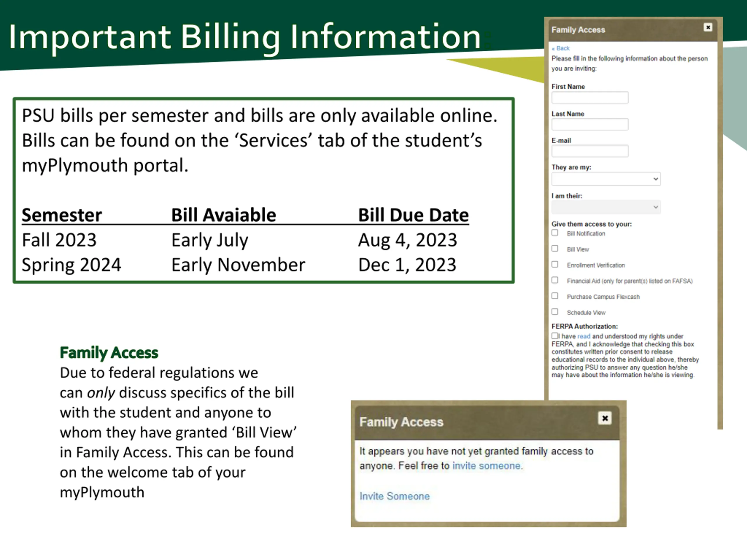Check the FERPA Authorization consent box
The width and height of the screenshot is (747, 560).
pyautogui.click(x=555, y=336)
